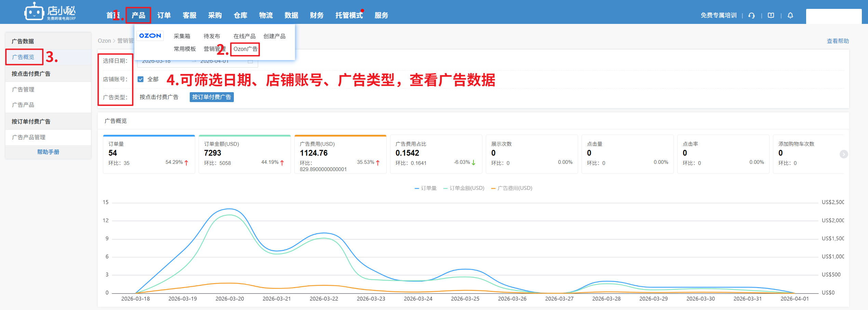
Task: Open the notifications bell icon
Action: (x=790, y=15)
